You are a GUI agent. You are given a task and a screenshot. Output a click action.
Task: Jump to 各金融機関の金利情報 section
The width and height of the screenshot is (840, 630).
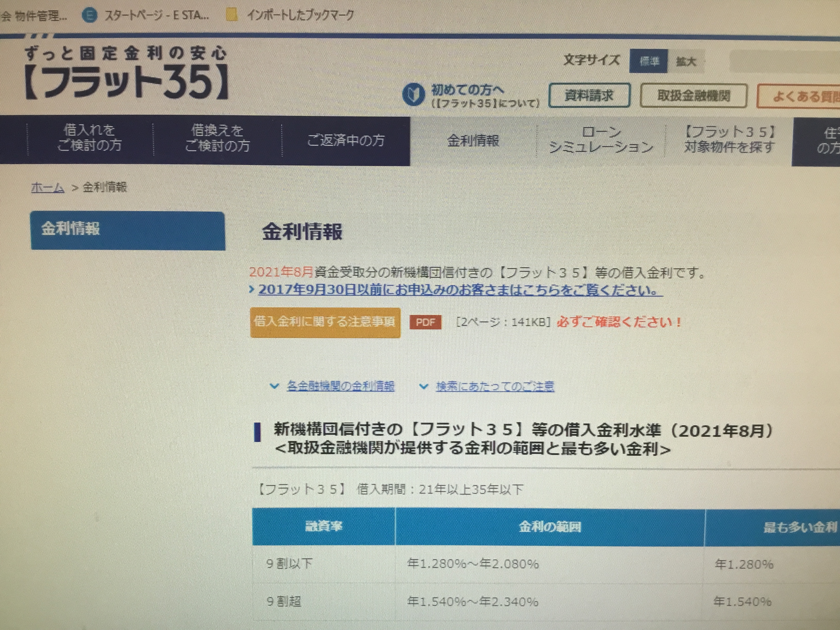341,386
